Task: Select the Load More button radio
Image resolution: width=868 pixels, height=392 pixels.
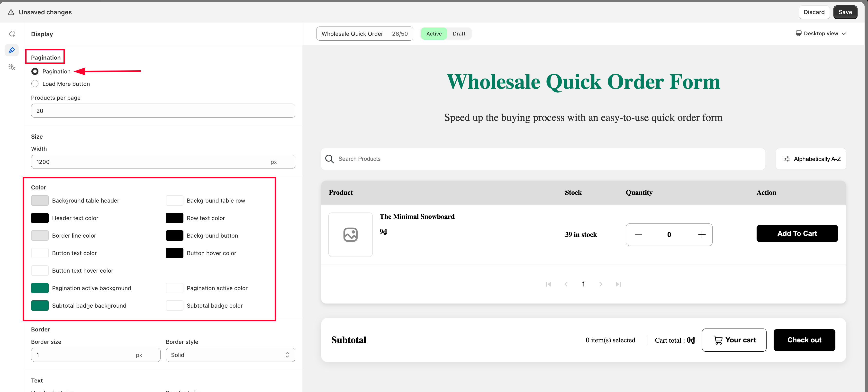Action: pyautogui.click(x=35, y=84)
